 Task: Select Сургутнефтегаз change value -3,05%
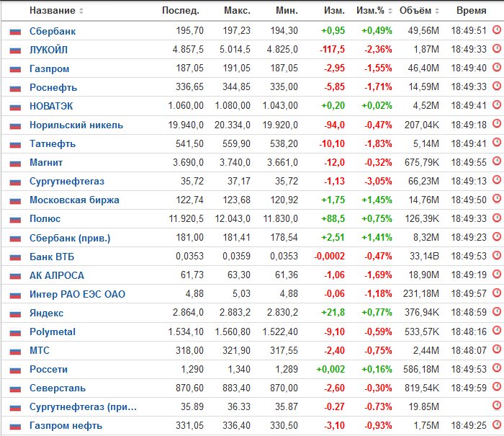click(378, 181)
